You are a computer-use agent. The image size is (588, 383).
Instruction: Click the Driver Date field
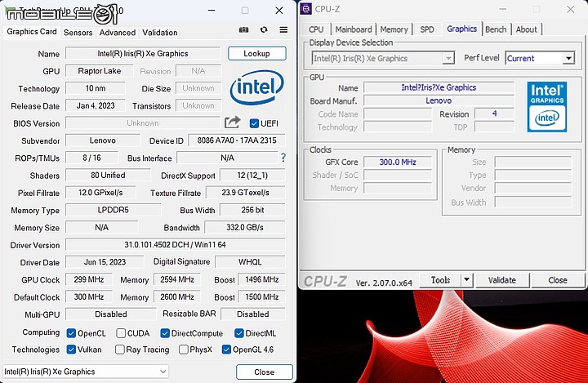tap(105, 262)
